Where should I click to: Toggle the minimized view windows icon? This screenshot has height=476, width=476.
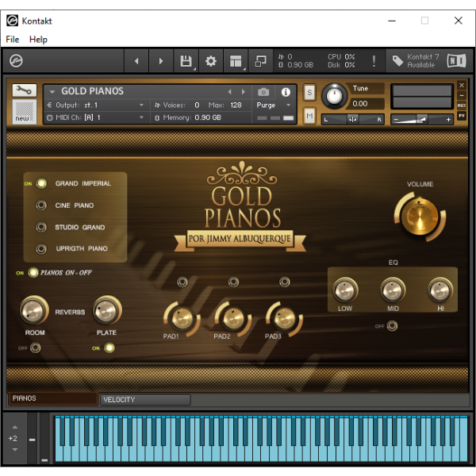[260, 61]
